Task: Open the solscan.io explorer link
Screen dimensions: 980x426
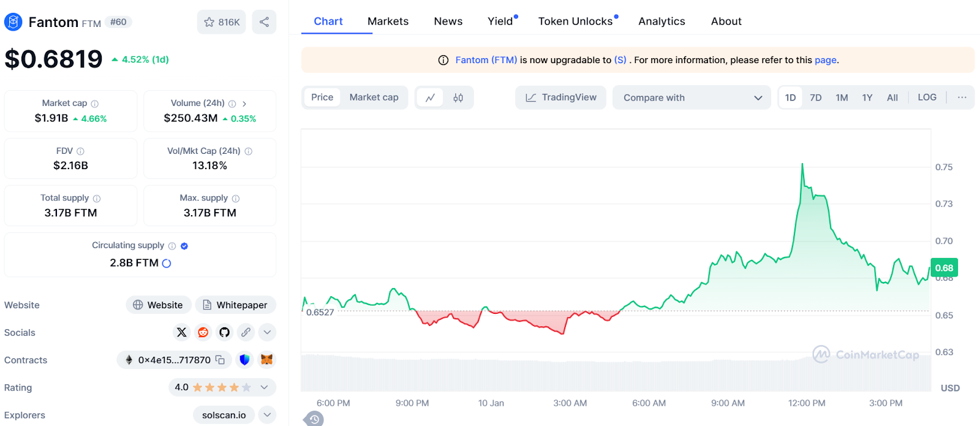Action: click(x=224, y=415)
